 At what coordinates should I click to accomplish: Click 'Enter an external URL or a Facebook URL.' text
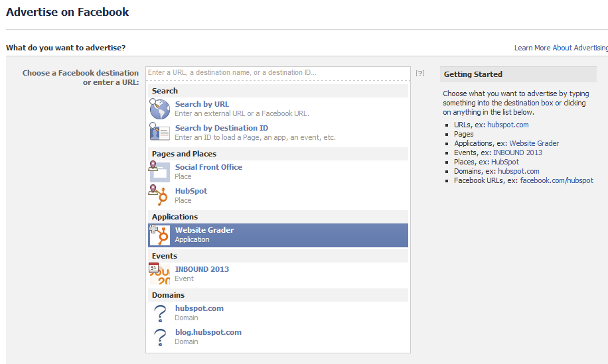click(x=242, y=113)
